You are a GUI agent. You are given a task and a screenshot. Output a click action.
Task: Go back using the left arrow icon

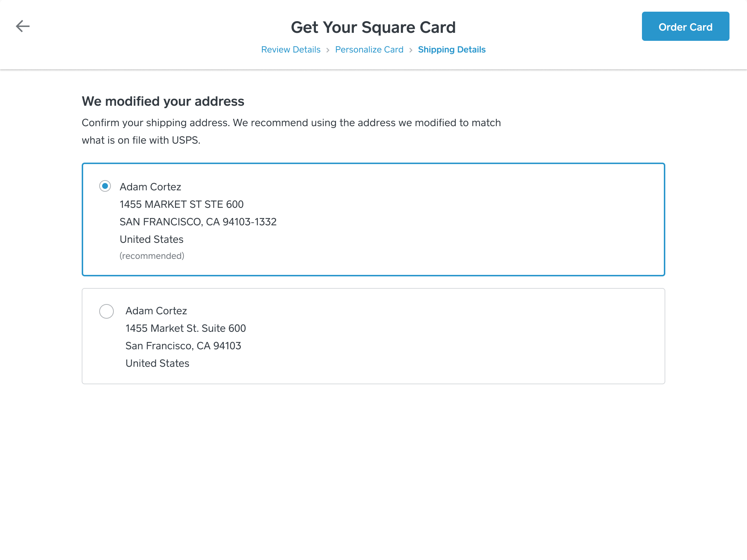pos(23,26)
